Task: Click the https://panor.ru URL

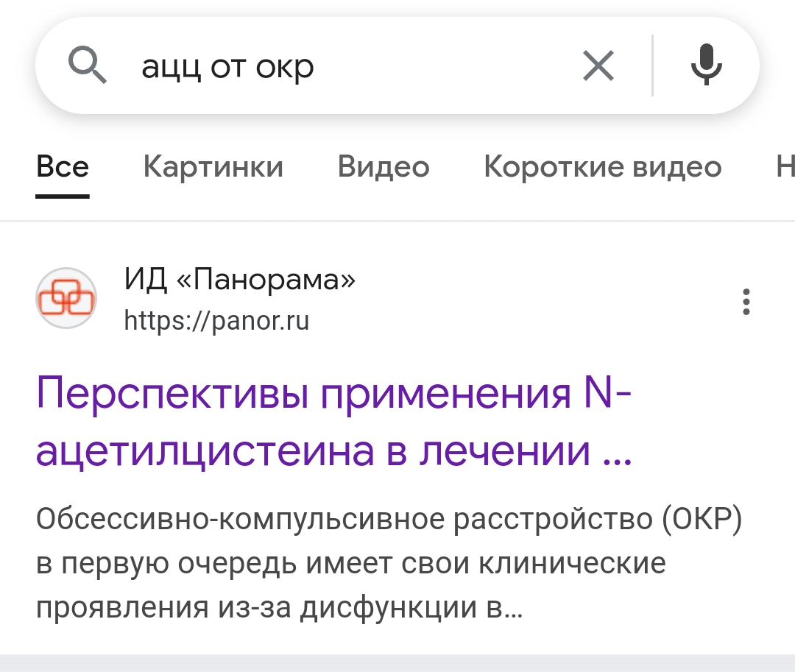Action: 216,321
